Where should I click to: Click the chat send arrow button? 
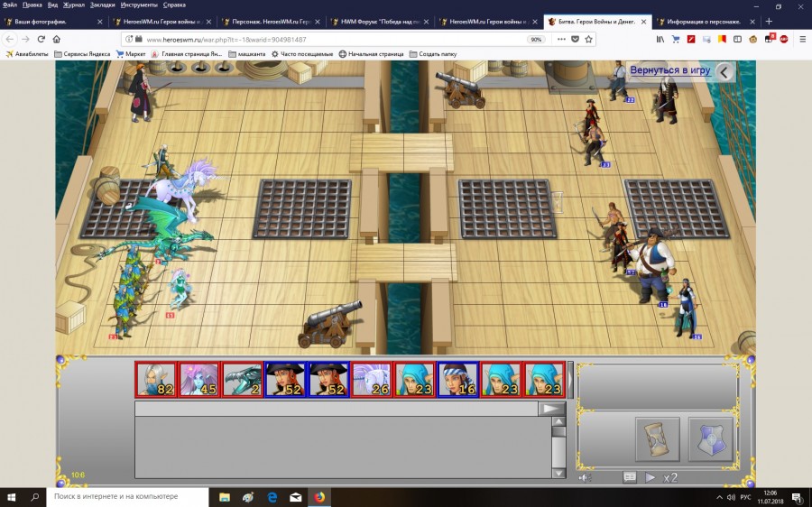pos(552,409)
